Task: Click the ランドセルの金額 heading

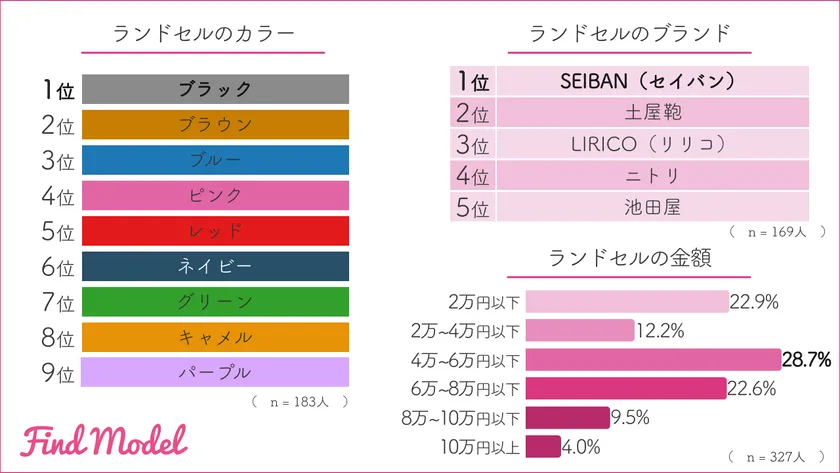Action: 630,259
